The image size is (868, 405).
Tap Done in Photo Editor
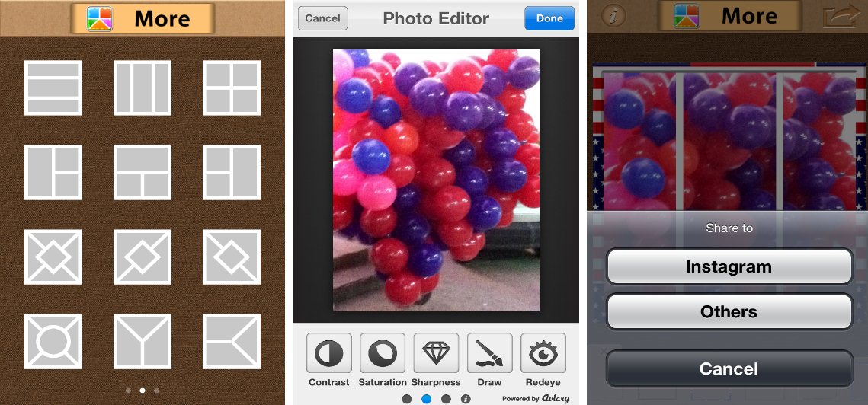549,18
